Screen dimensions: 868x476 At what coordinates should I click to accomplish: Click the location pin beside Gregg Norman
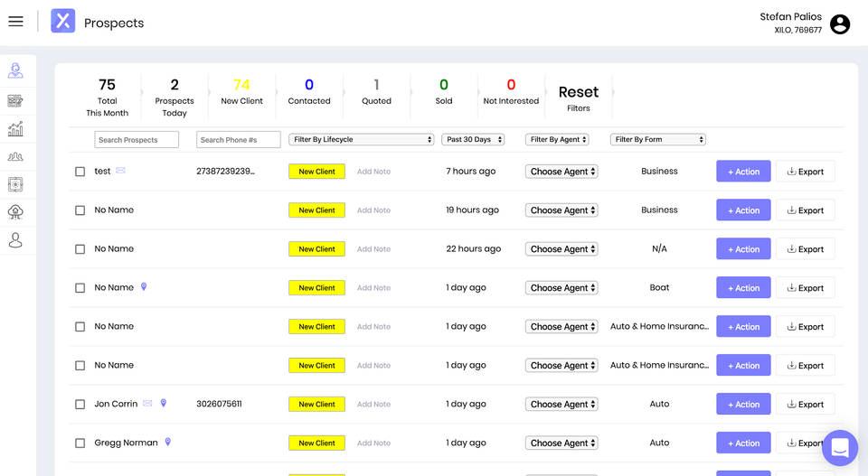(168, 442)
